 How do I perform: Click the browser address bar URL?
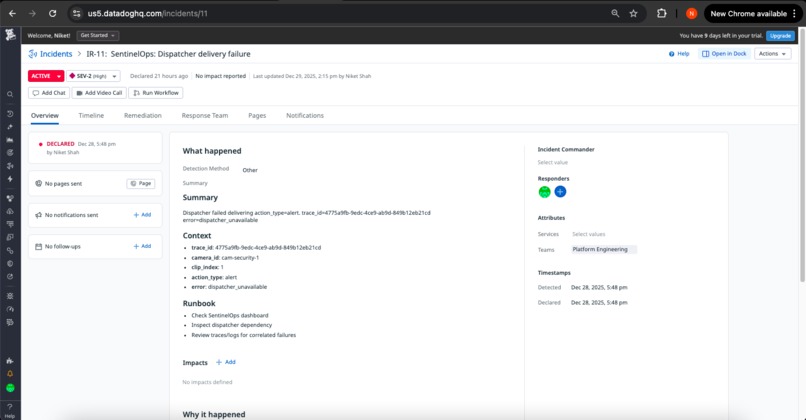pyautogui.click(x=148, y=13)
